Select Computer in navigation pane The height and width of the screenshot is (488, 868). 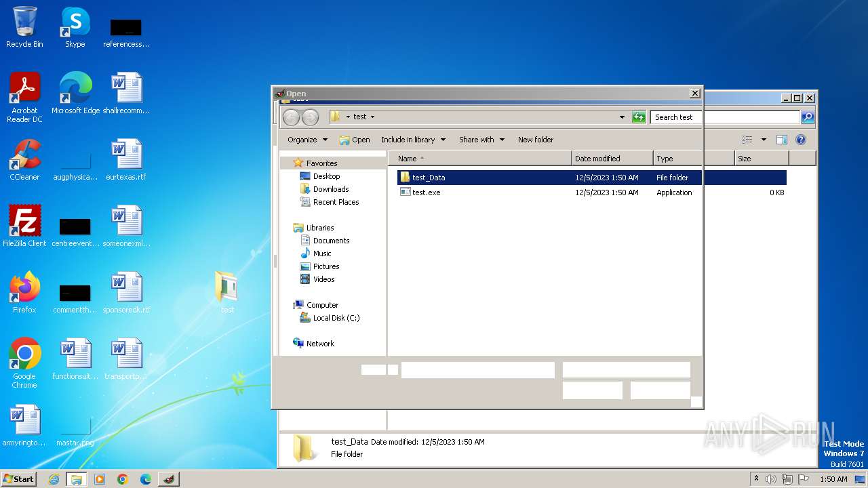tap(322, 305)
